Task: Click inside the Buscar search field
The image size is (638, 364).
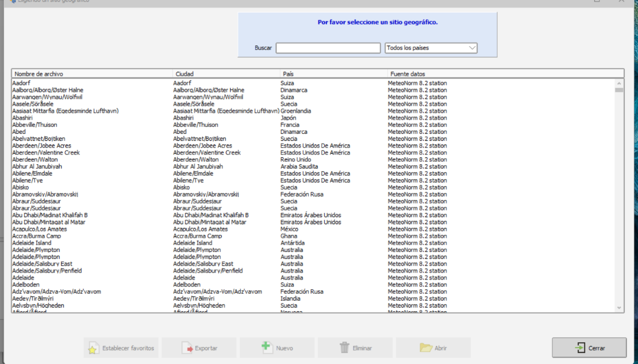Action: (328, 48)
